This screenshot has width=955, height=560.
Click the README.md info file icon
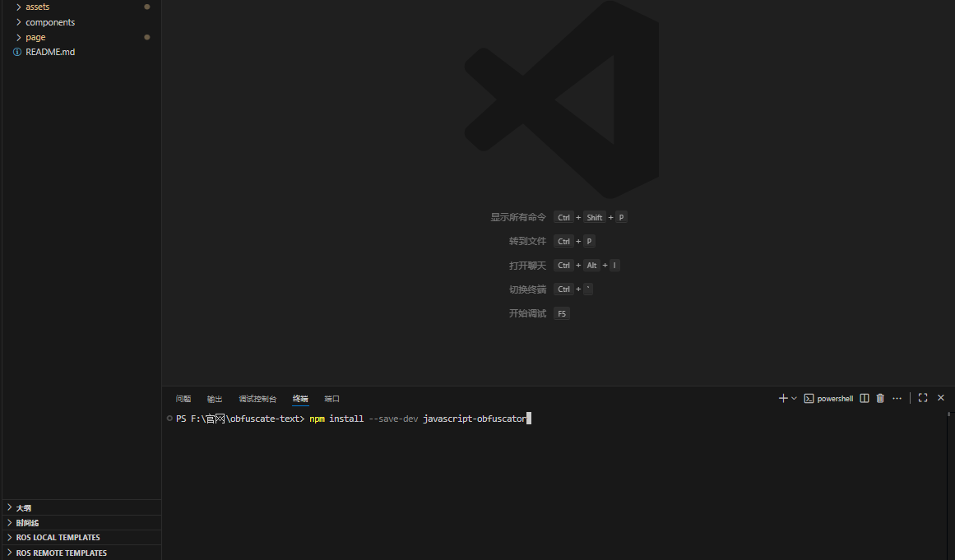(17, 53)
